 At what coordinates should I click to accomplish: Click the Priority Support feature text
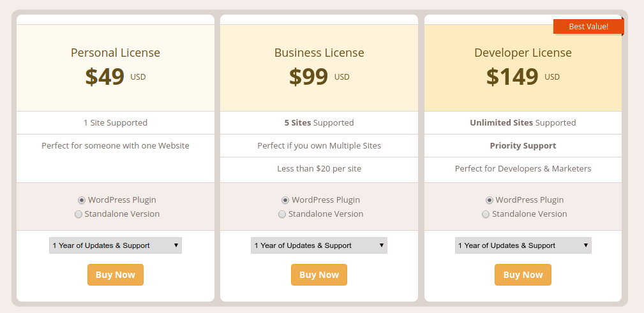[x=523, y=146]
